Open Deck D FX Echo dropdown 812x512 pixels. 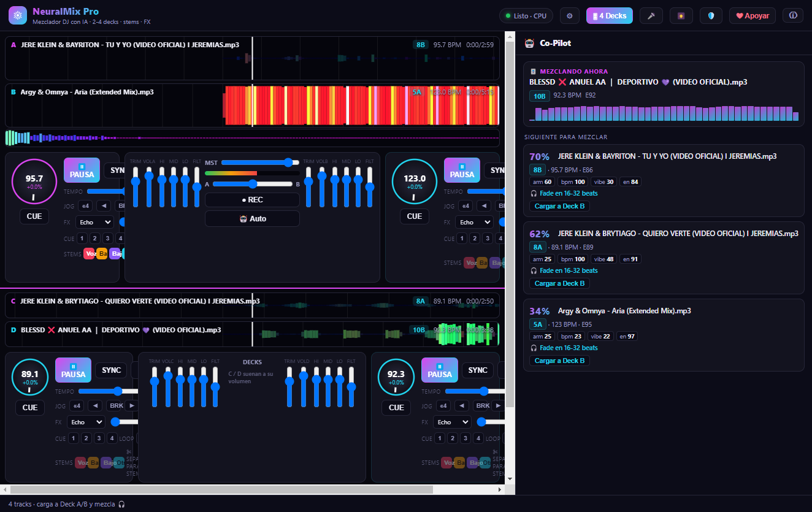click(452, 422)
